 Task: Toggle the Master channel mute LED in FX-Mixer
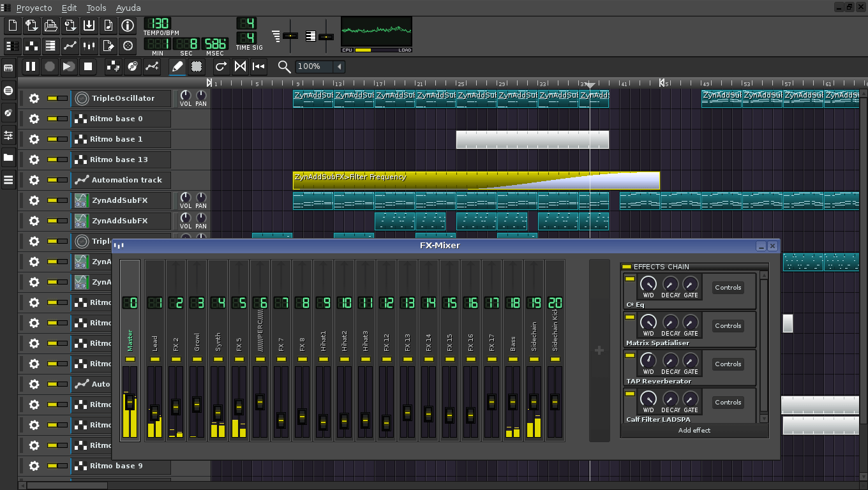tap(130, 360)
